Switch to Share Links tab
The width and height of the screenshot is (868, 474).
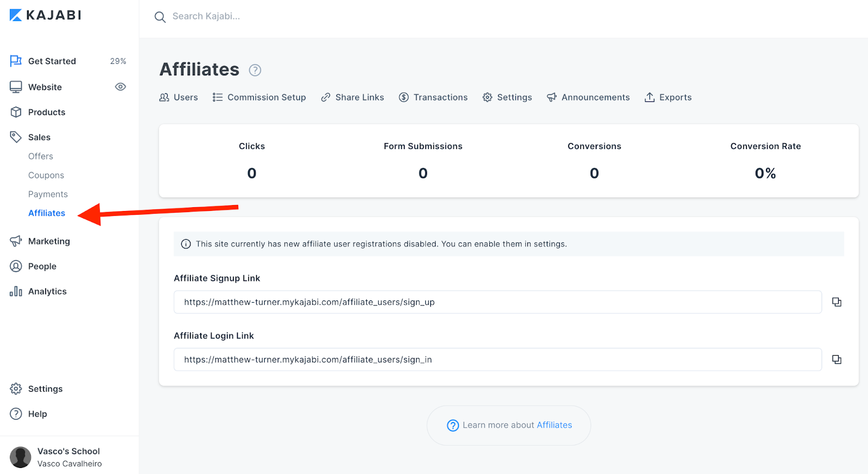click(360, 97)
